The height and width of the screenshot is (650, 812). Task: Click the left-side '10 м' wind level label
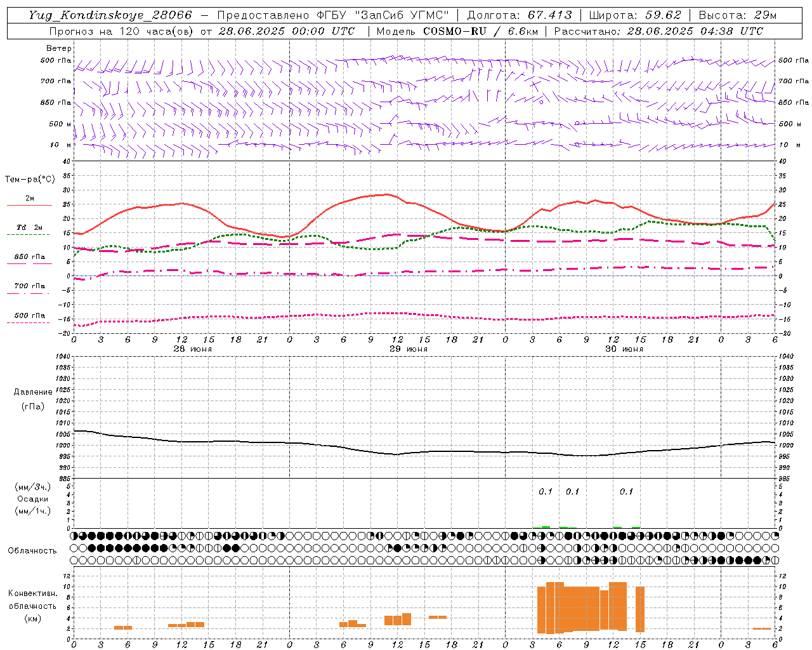click(61, 145)
